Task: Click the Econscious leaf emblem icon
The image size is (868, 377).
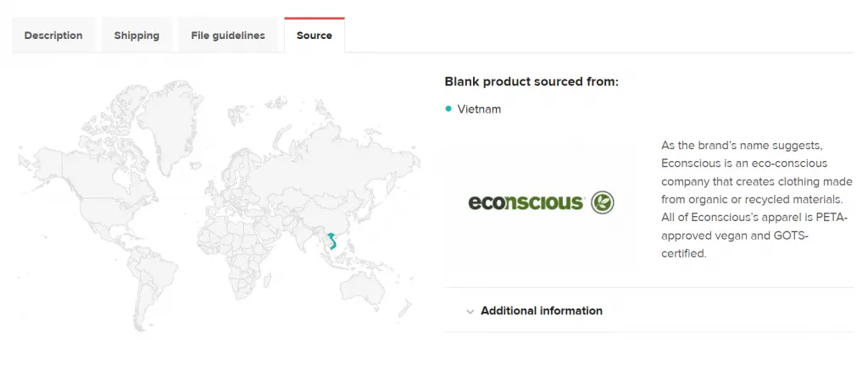Action: [x=603, y=202]
